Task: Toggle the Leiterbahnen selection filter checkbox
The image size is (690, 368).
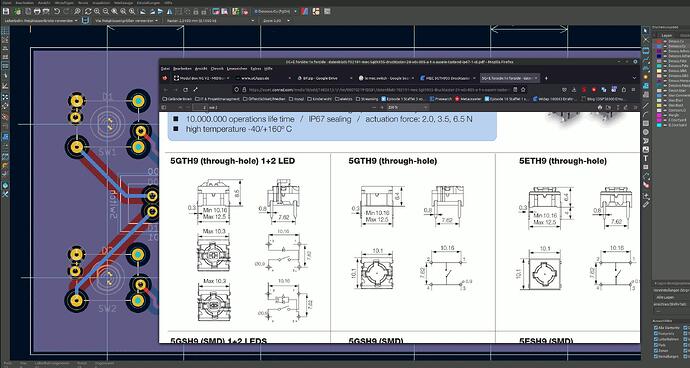Action: pos(656,339)
